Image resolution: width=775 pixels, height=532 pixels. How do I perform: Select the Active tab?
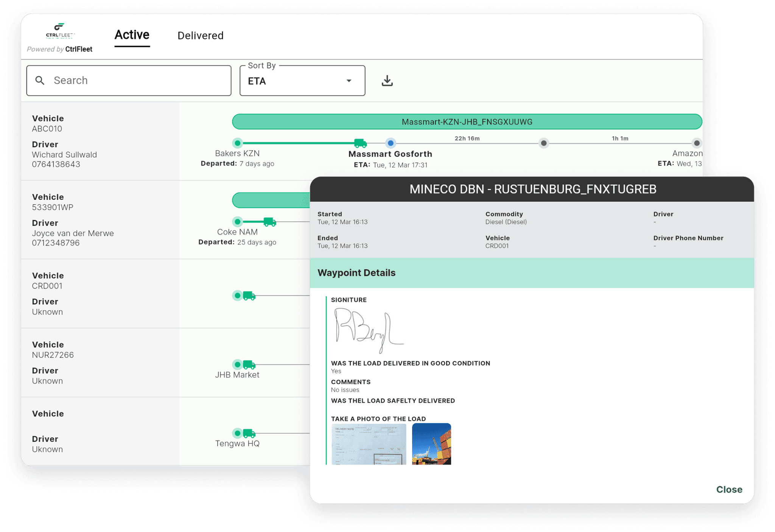132,35
